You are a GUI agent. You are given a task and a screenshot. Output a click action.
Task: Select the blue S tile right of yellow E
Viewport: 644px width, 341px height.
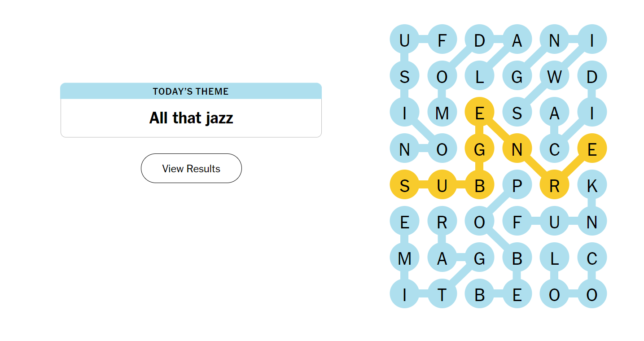[517, 113]
